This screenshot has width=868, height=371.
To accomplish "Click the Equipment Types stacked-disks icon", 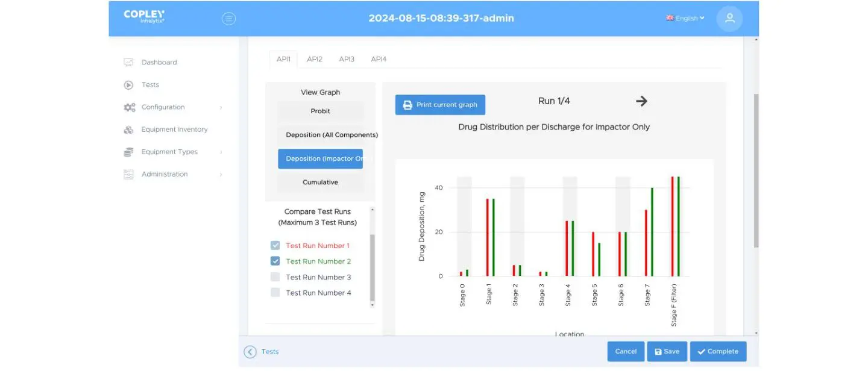I will pyautogui.click(x=128, y=151).
